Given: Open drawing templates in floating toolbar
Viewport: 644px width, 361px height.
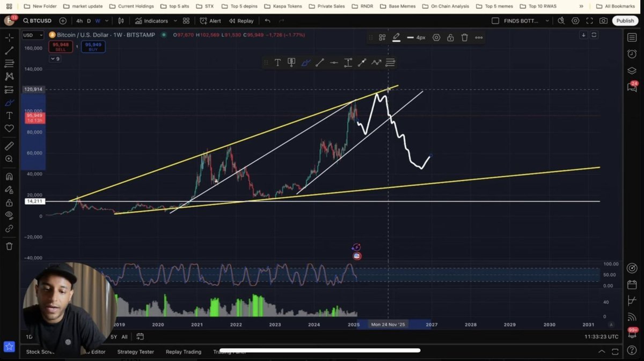Looking at the screenshot, I should 382,38.
